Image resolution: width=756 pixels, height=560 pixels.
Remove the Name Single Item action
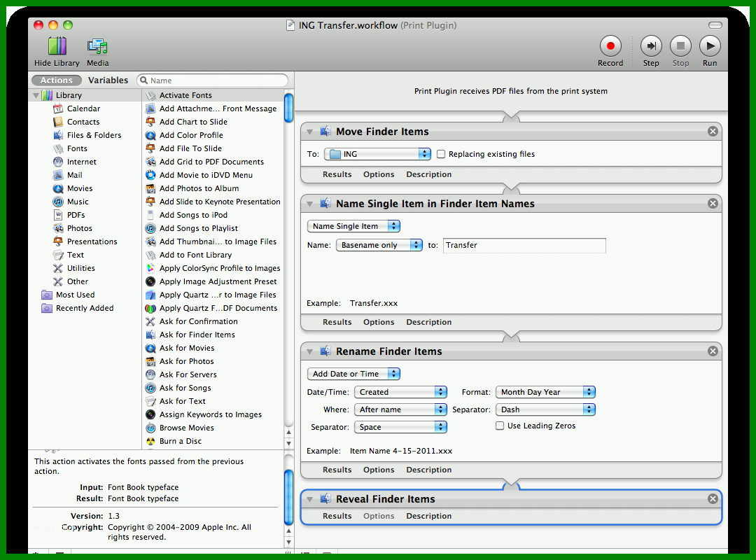click(x=713, y=204)
